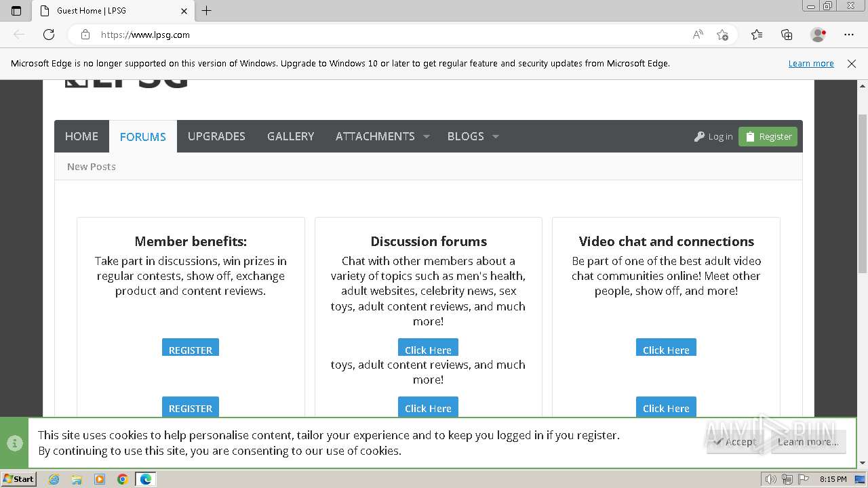The height and width of the screenshot is (488, 868).
Task: Open File Explorer from taskbar
Action: 77,479
